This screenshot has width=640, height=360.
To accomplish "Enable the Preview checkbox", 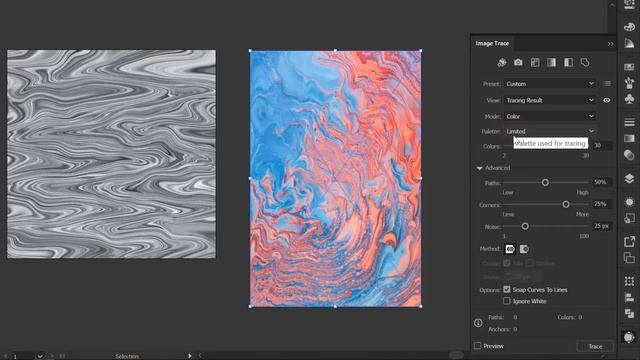I will 478,346.
